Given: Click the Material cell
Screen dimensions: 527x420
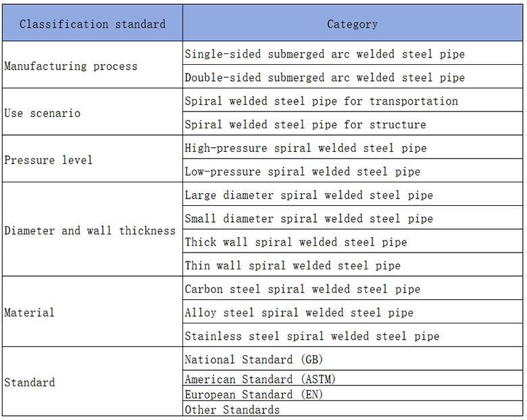Looking at the screenshot, I should (x=93, y=312).
